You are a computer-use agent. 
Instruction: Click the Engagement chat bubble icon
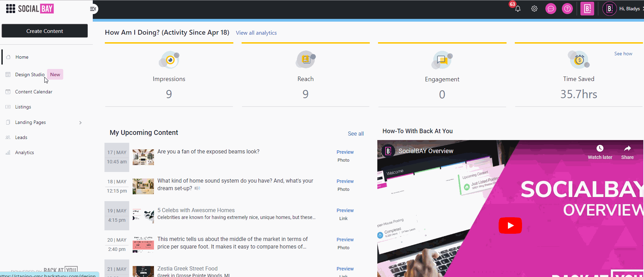(442, 60)
